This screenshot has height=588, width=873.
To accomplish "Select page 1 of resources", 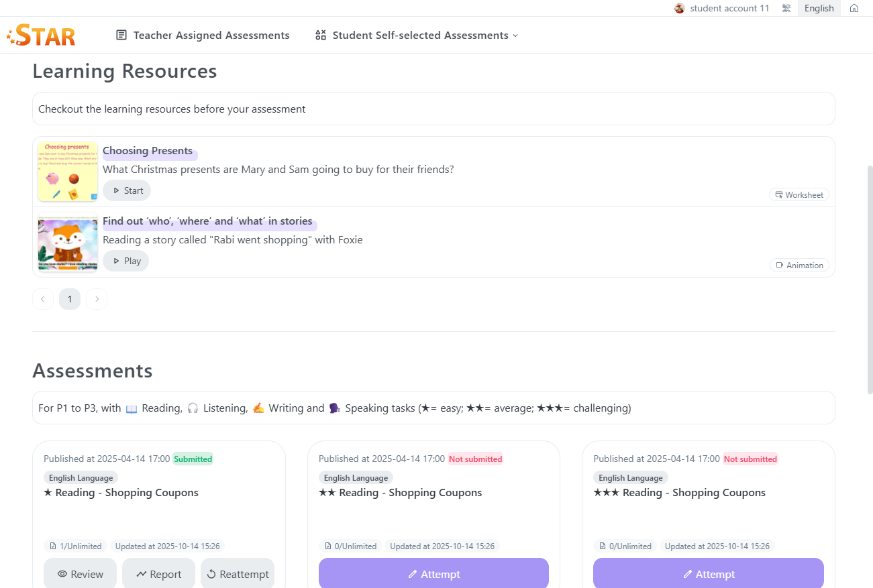I will (x=70, y=299).
